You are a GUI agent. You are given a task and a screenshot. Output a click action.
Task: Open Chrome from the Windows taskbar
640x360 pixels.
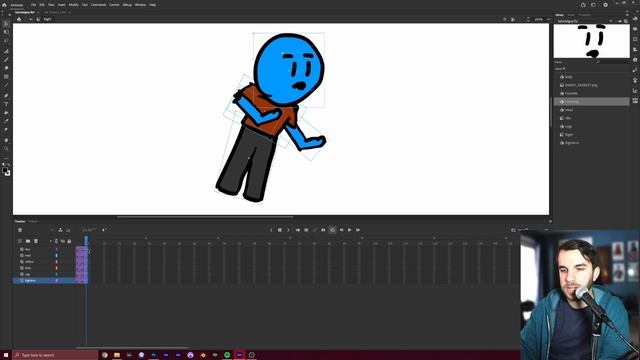(105, 355)
